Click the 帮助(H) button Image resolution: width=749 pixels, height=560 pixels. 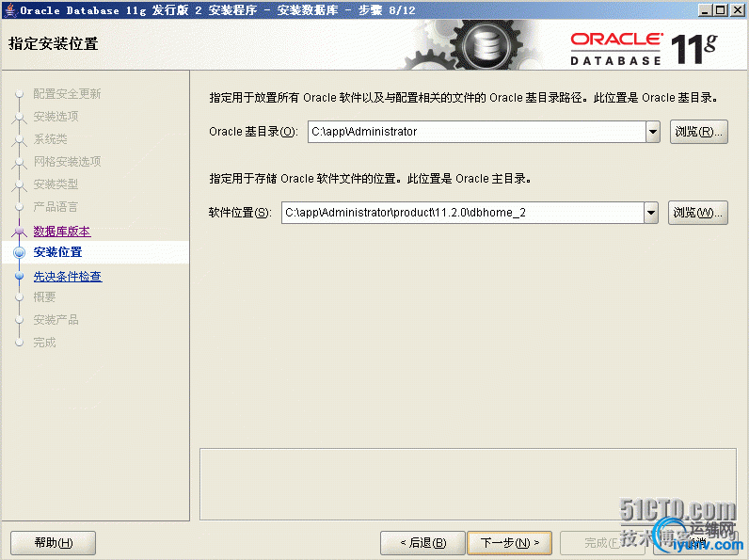click(53, 543)
